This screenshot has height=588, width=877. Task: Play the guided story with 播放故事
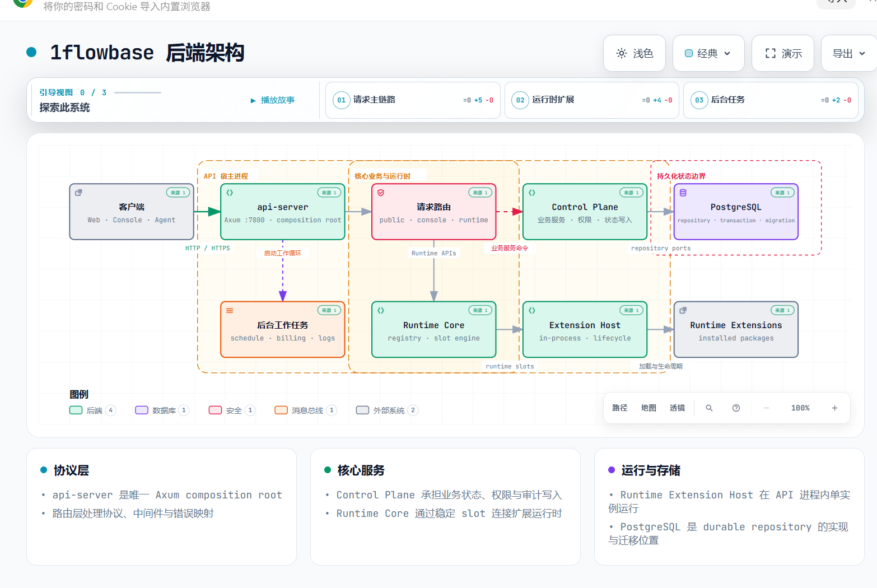click(273, 100)
